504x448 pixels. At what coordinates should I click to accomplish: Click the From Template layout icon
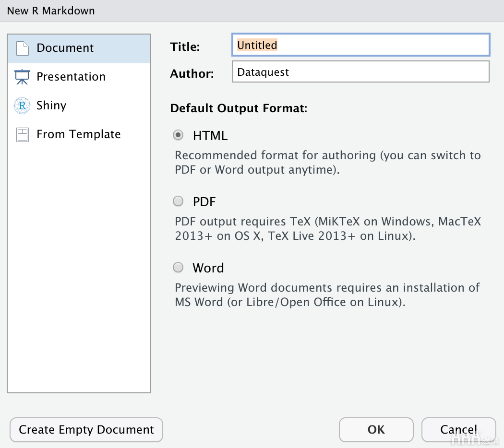[x=23, y=135]
